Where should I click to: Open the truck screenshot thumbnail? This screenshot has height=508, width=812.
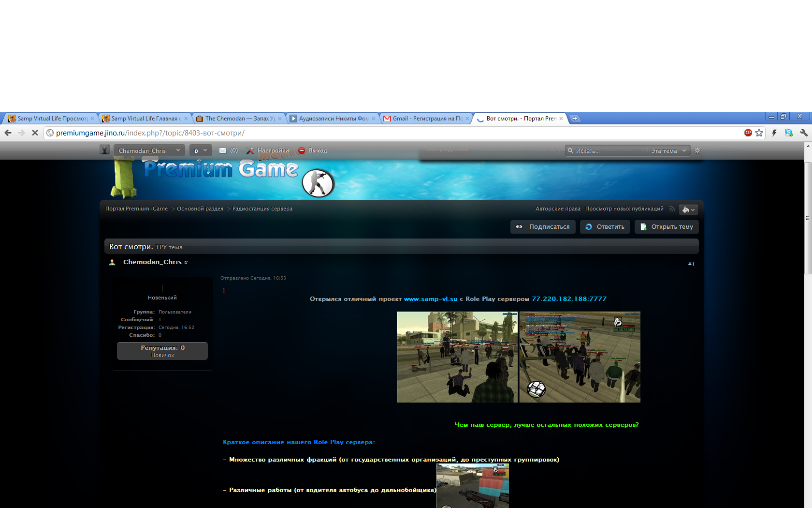pyautogui.click(x=473, y=486)
